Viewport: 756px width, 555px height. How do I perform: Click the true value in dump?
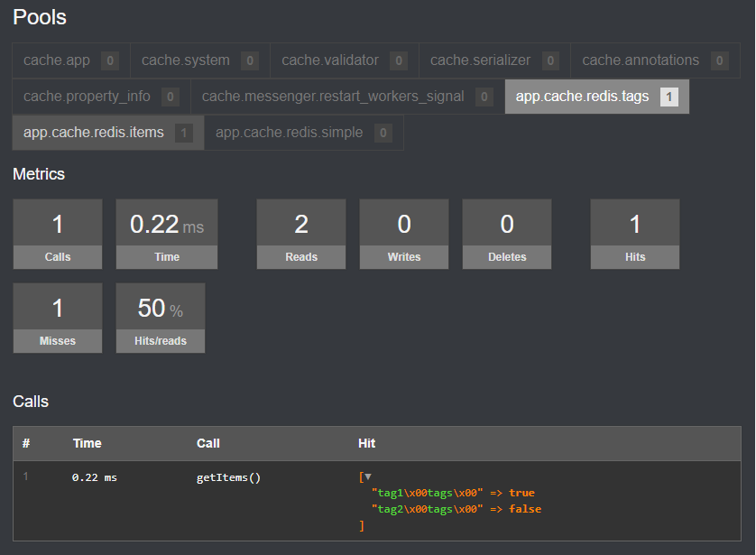(x=521, y=493)
